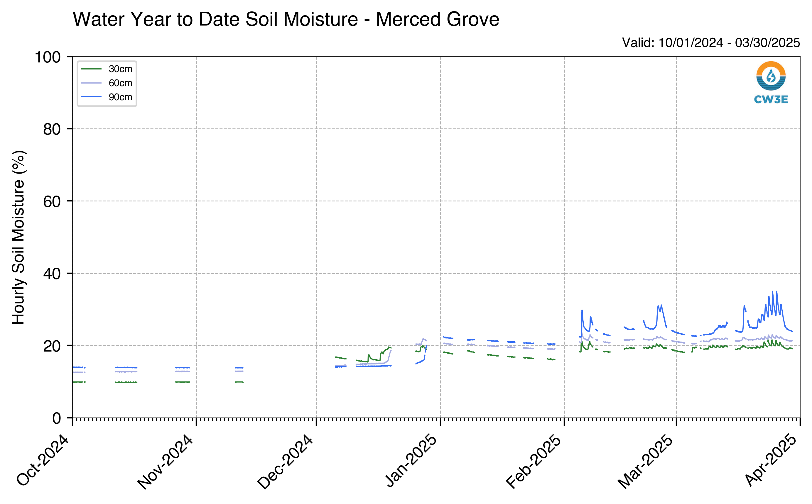Click the Jan-2025 x-axis label
The height and width of the screenshot is (504, 812).
coord(411,461)
